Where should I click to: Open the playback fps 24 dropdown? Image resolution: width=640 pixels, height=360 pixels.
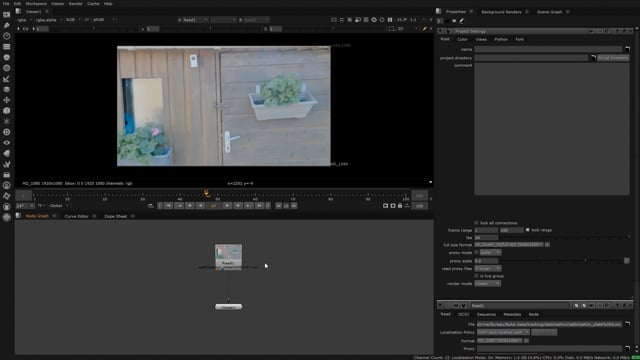25,206
